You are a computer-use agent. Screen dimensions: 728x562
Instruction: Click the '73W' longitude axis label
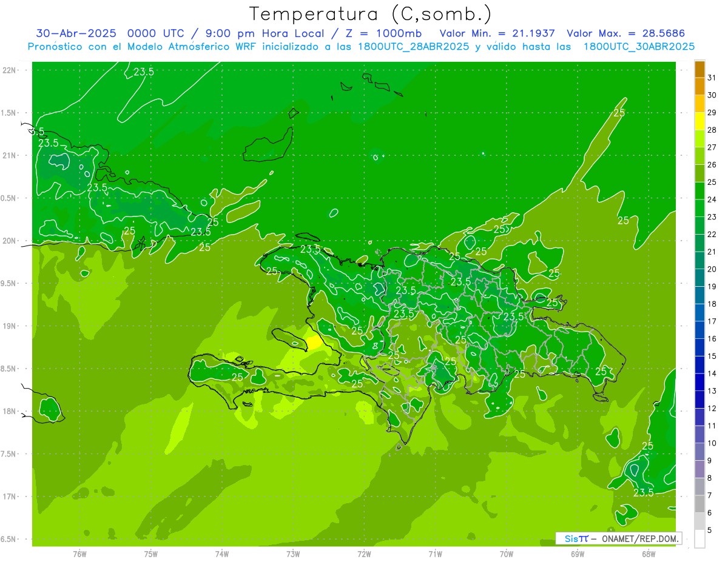tap(293, 554)
